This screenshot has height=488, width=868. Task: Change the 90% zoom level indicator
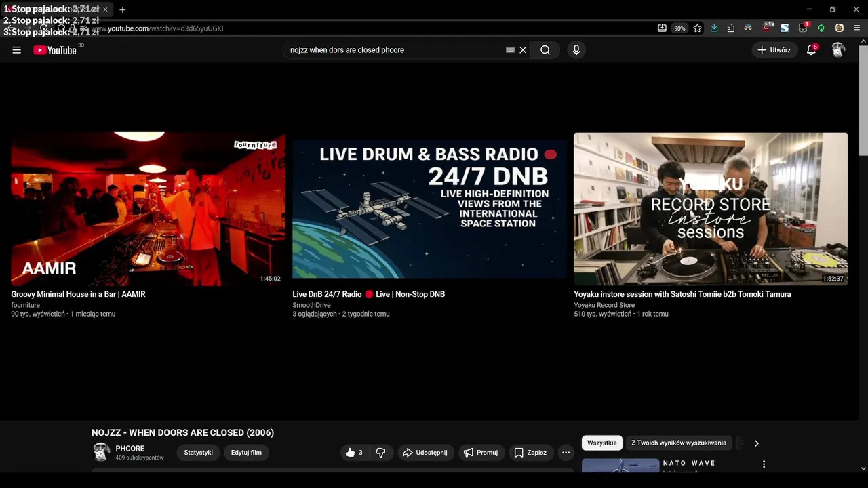[679, 28]
